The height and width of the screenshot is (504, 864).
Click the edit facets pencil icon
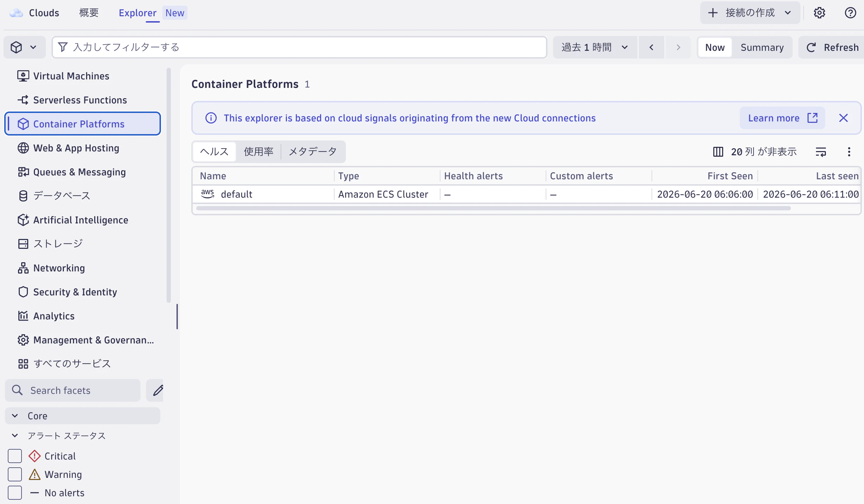(158, 390)
